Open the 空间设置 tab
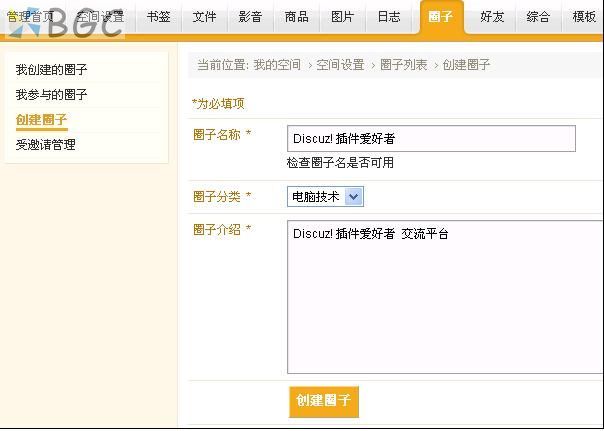 [x=100, y=17]
